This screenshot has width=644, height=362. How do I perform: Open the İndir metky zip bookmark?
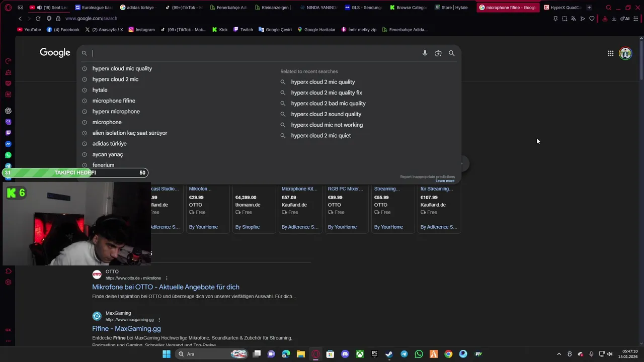pyautogui.click(x=359, y=30)
